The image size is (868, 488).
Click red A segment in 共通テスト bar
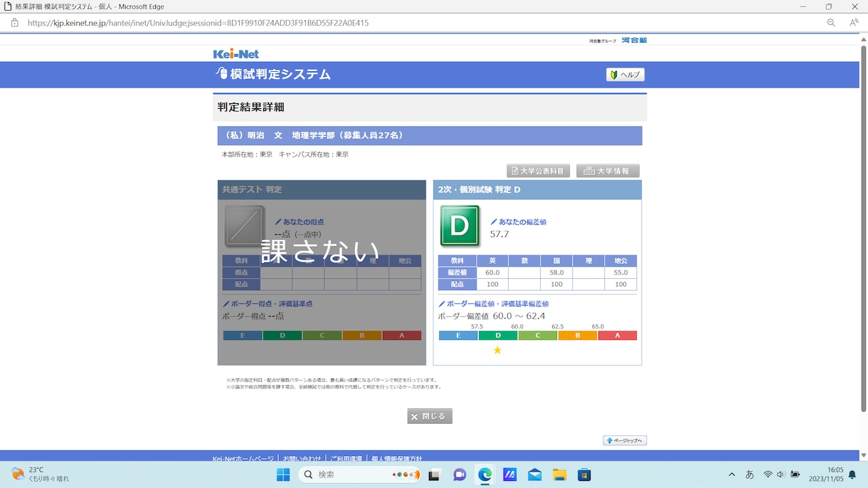(401, 336)
